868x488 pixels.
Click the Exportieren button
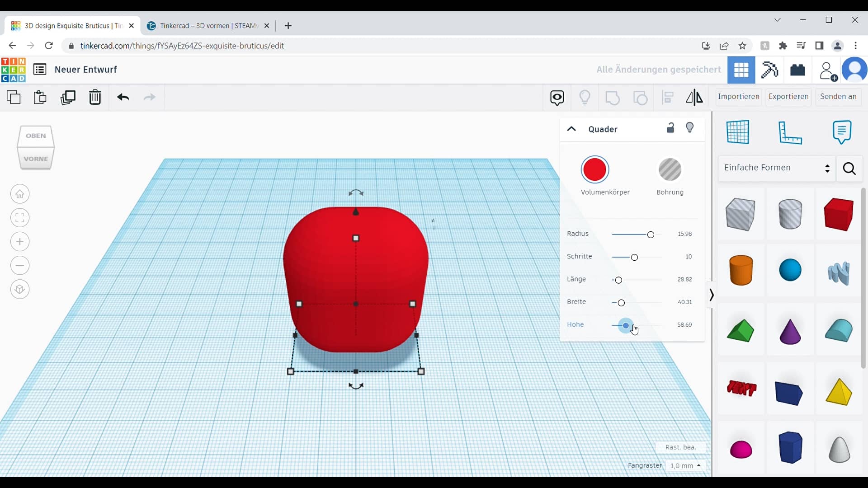788,97
